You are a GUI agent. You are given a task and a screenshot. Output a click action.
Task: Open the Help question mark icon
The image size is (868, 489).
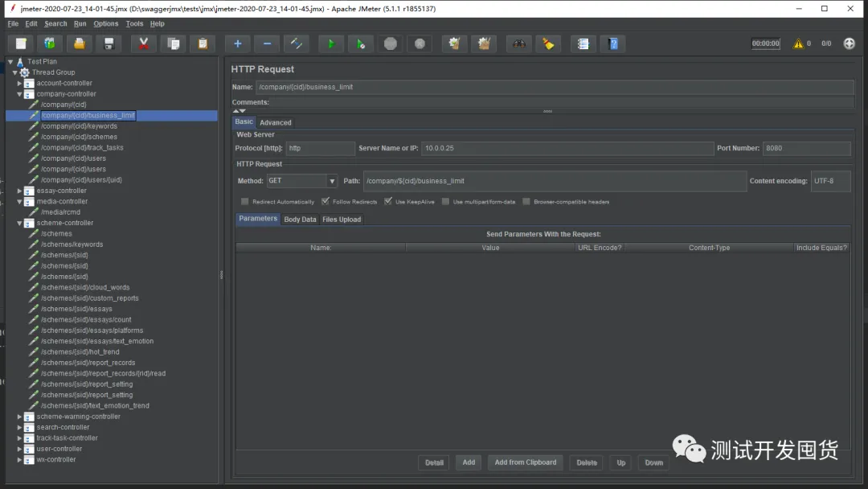click(x=612, y=43)
